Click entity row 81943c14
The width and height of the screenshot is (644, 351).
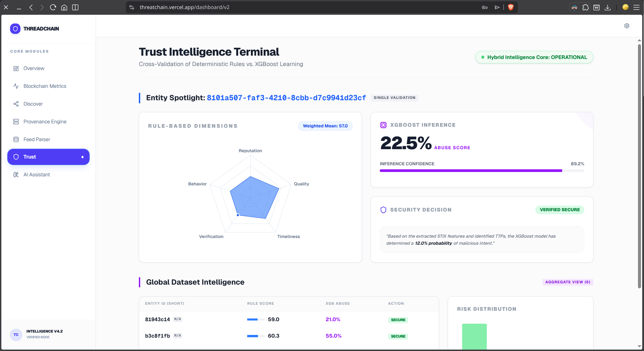click(x=289, y=319)
